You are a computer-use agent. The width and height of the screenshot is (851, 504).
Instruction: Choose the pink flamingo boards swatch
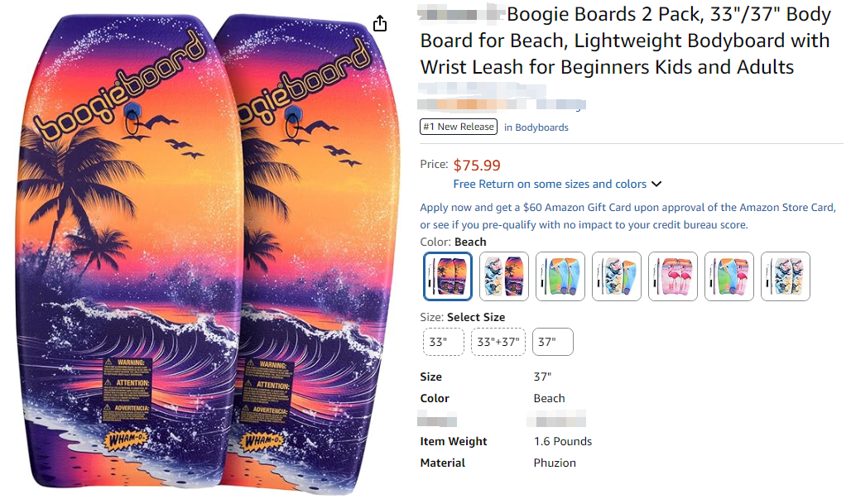673,276
